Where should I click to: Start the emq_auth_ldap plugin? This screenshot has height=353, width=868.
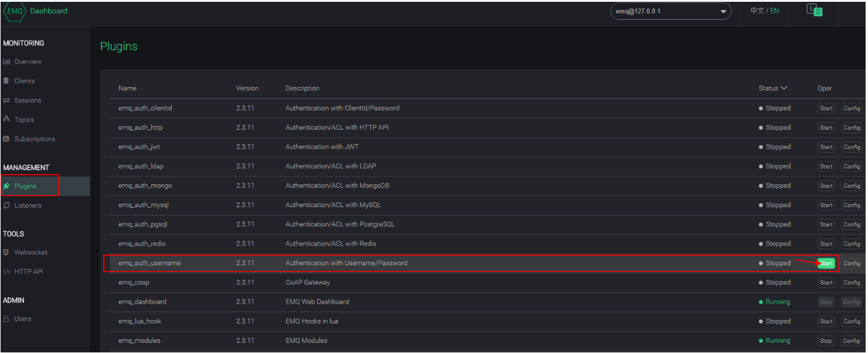click(826, 166)
